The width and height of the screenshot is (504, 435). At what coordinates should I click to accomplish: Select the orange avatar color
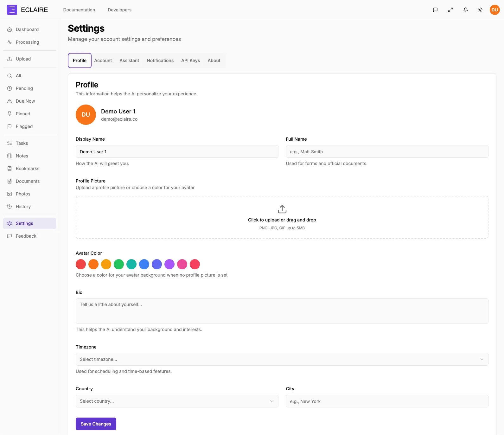coord(93,264)
